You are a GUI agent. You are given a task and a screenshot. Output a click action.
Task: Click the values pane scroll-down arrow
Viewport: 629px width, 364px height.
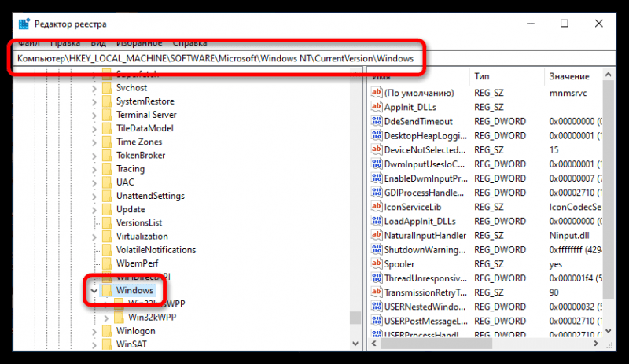pos(608,331)
